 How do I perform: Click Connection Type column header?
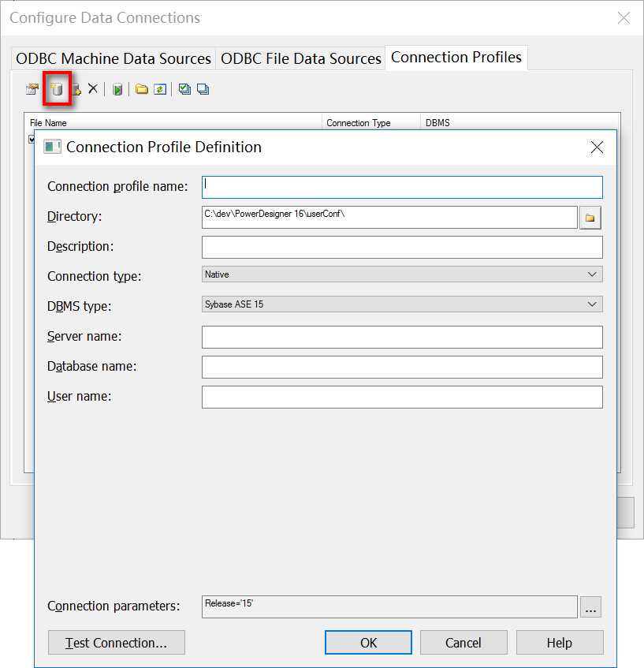coord(371,122)
